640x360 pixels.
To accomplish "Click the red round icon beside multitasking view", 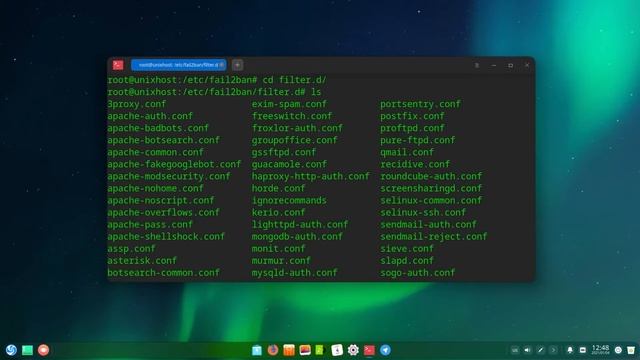I will point(43,350).
